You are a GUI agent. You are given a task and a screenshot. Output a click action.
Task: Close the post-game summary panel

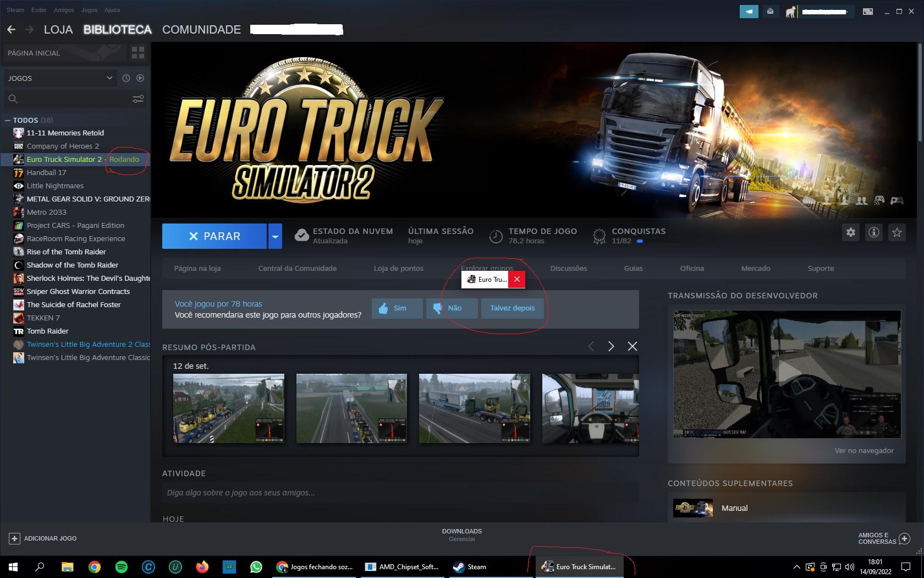pos(632,346)
